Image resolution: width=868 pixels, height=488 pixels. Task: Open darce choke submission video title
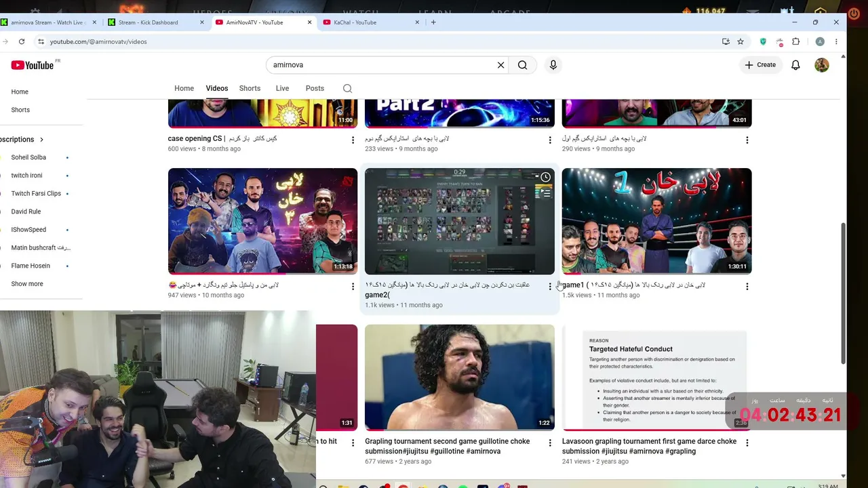point(649,446)
